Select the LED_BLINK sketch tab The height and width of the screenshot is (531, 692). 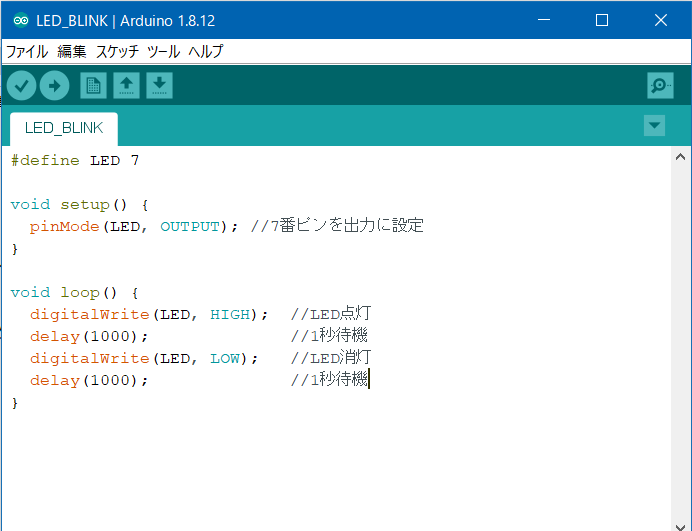coord(64,128)
